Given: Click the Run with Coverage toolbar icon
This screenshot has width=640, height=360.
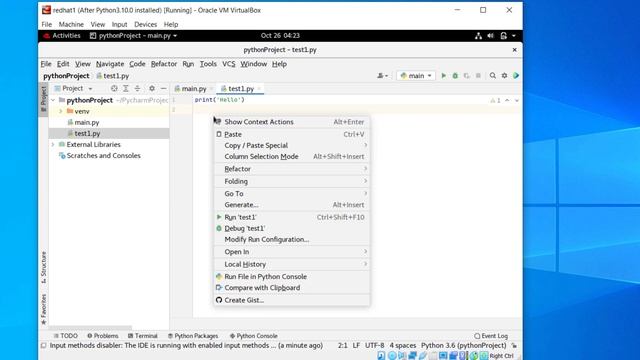Looking at the screenshot, I should point(467,76).
